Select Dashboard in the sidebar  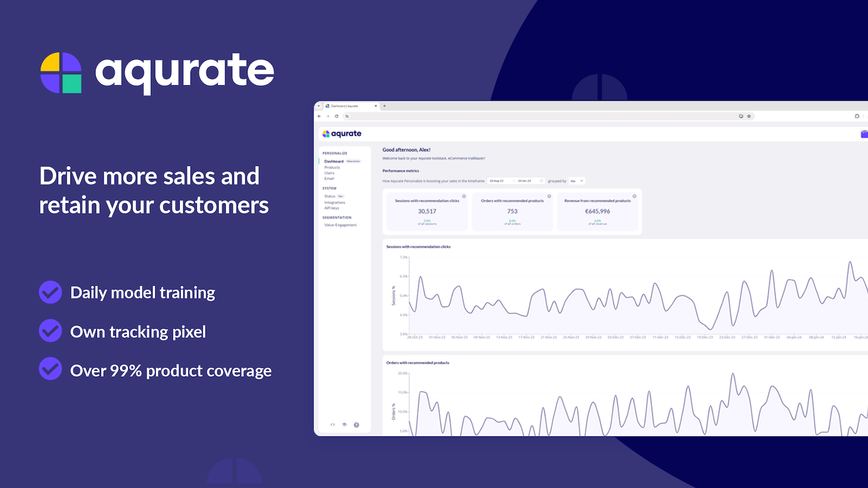[334, 161]
